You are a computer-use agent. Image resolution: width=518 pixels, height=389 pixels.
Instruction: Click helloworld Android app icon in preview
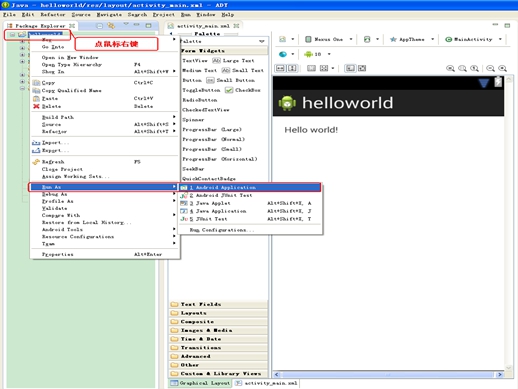[287, 103]
